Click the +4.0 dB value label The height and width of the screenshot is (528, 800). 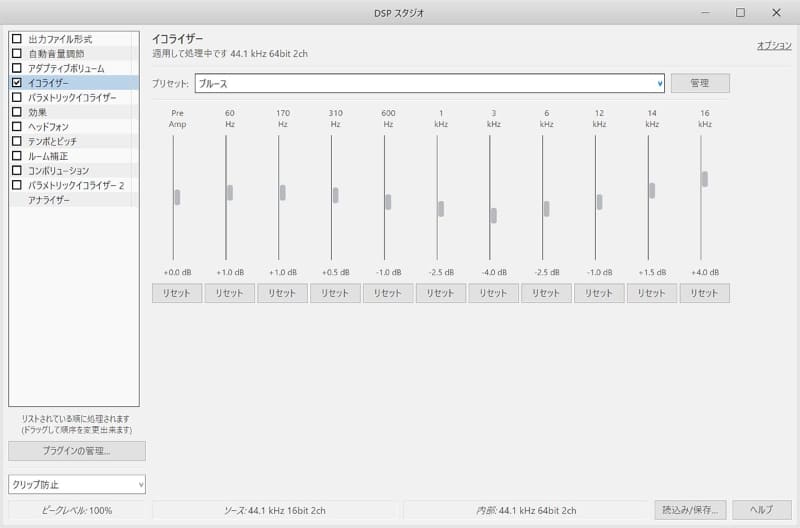[x=705, y=272]
